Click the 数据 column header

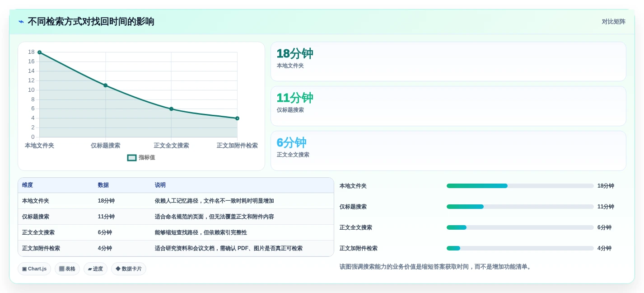[103, 185]
